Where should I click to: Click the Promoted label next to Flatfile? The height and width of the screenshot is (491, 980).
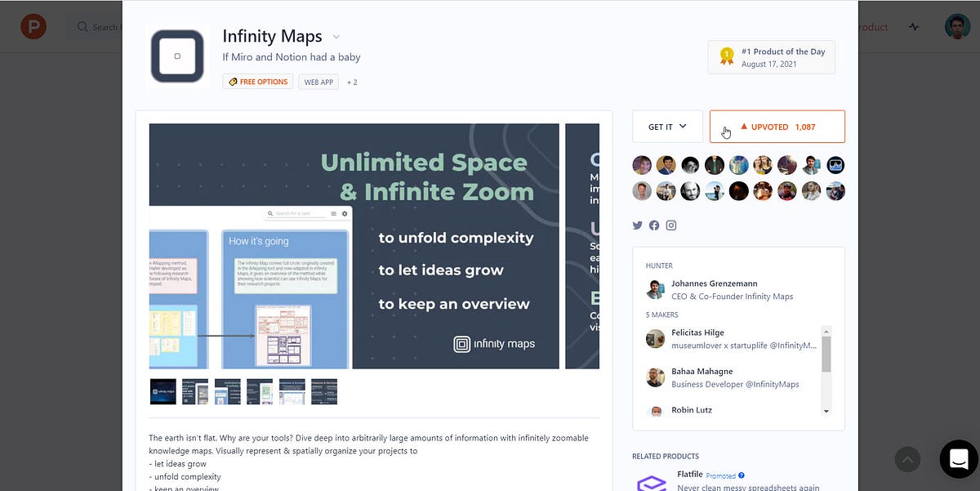click(x=721, y=475)
